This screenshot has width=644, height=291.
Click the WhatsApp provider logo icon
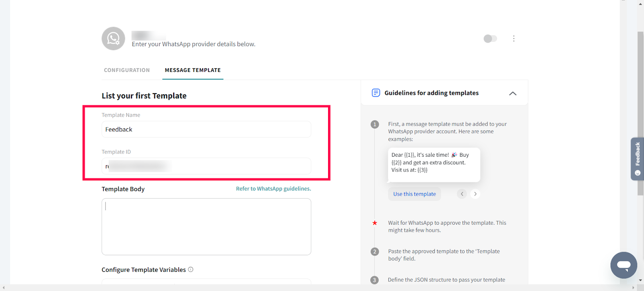(x=113, y=39)
